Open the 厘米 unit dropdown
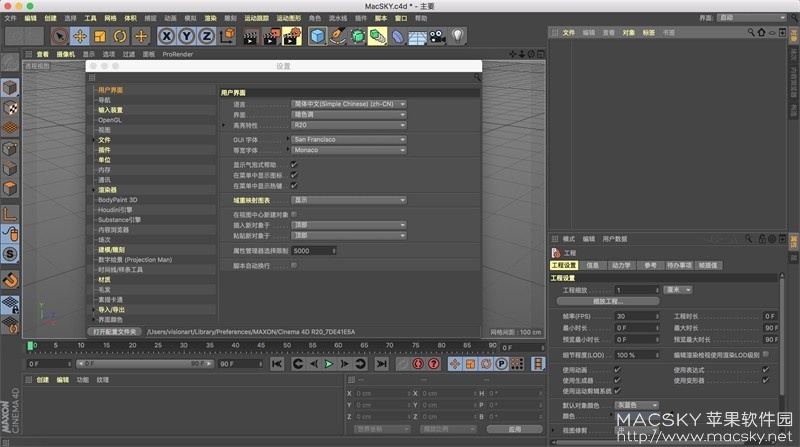This screenshot has width=800, height=447. (678, 290)
